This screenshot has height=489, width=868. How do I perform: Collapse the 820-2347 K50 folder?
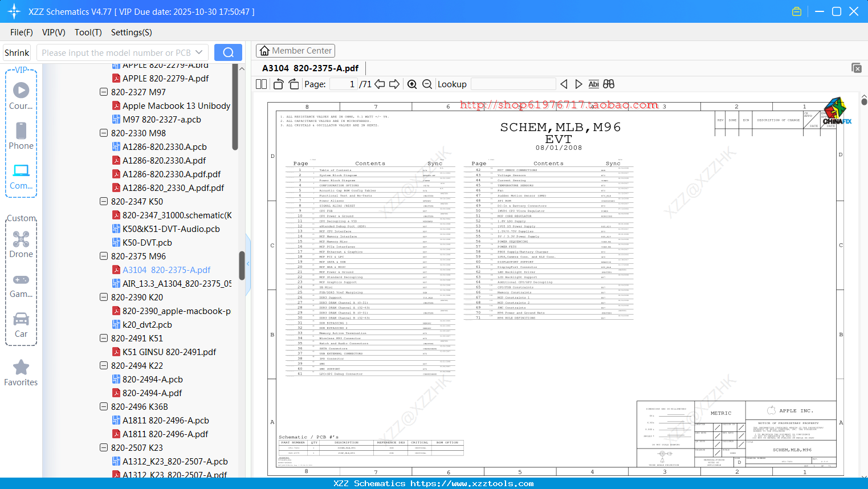[104, 201]
